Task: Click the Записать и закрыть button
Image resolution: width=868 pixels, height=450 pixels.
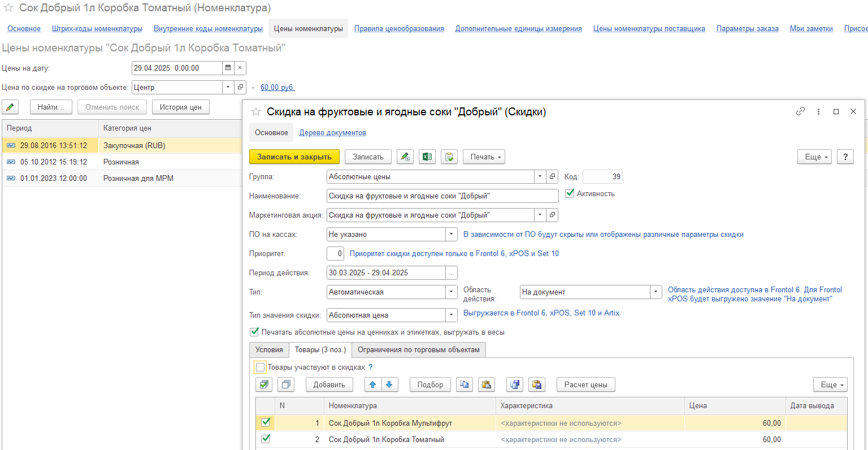Action: click(294, 157)
